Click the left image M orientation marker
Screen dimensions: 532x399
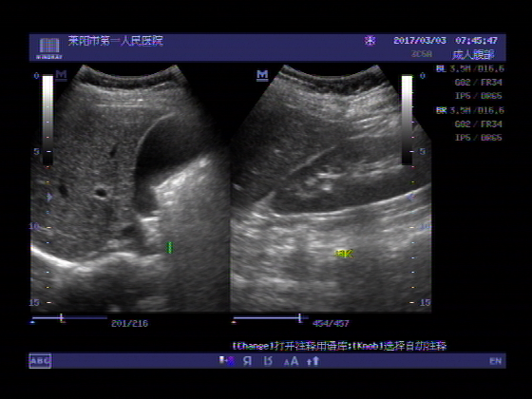(x=61, y=75)
